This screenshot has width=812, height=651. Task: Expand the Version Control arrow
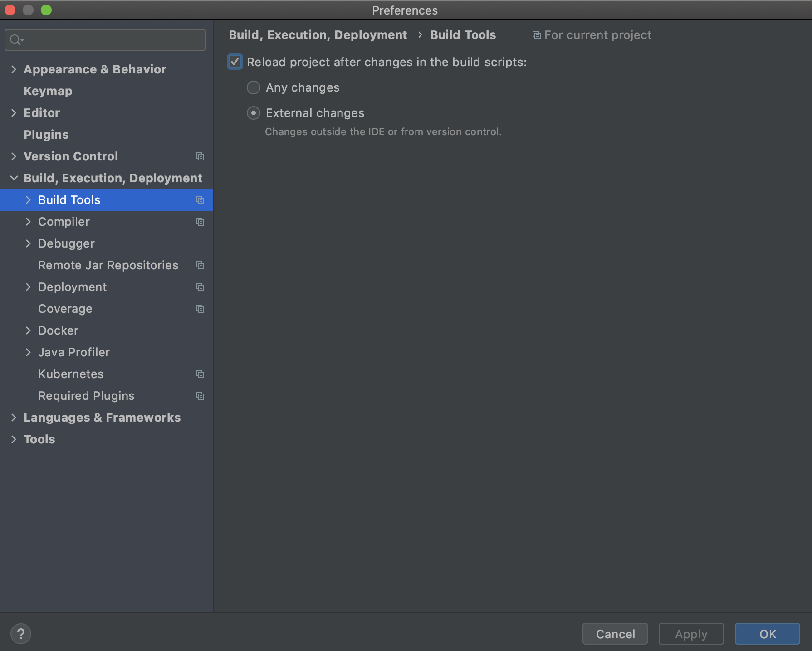click(x=14, y=156)
